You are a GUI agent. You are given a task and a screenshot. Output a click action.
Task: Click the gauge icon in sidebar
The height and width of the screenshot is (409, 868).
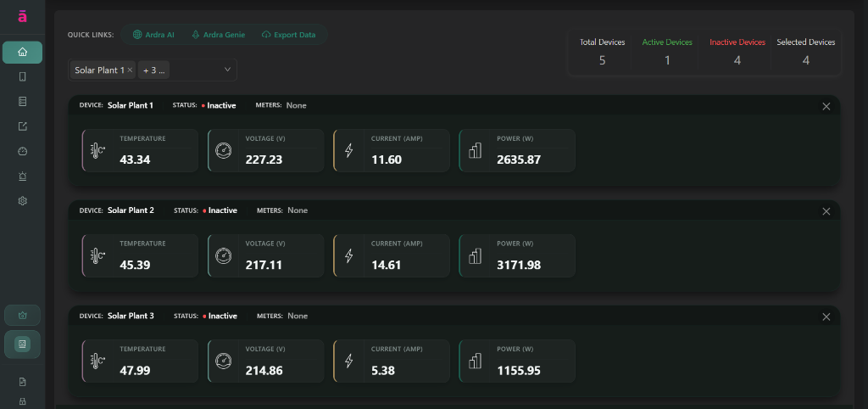(x=23, y=152)
